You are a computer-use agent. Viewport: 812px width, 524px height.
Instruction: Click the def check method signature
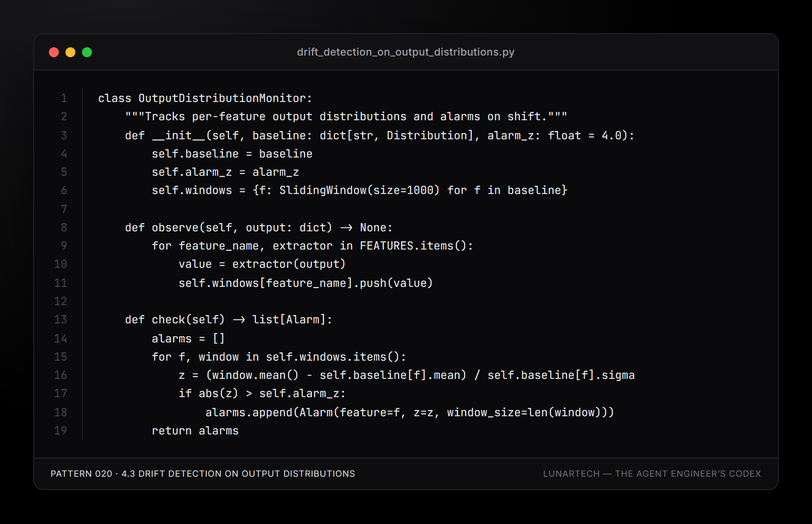(x=229, y=320)
